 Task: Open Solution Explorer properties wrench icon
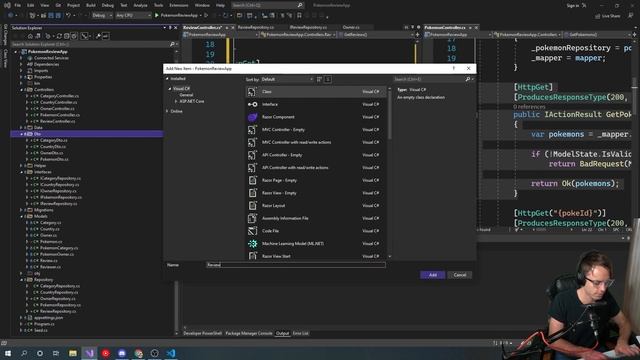pyautogui.click(x=98, y=36)
